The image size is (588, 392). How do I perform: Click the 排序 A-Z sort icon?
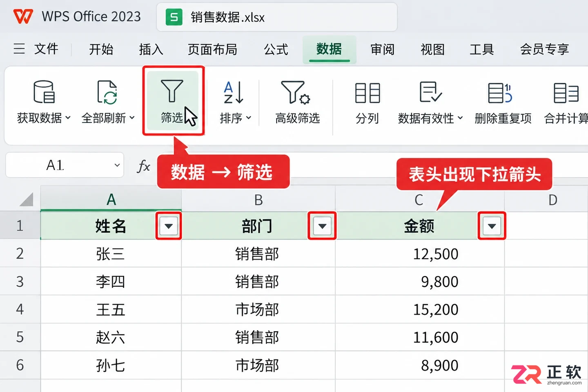click(x=234, y=92)
